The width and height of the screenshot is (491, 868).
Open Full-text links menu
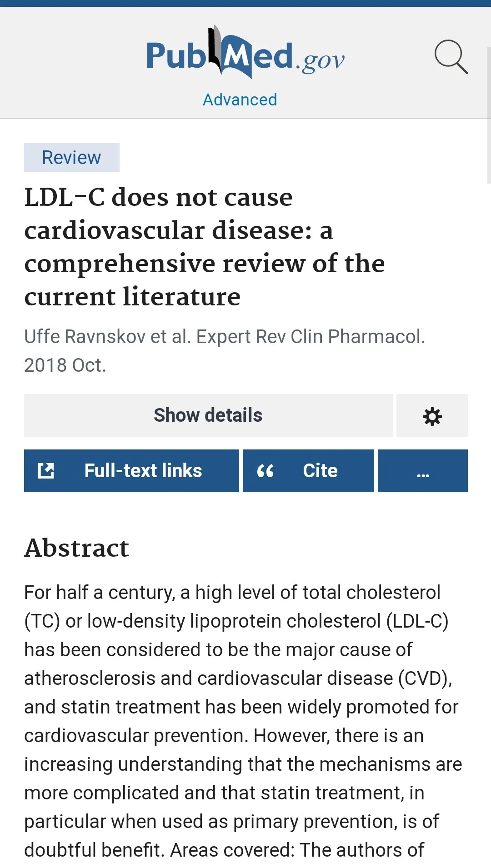(x=131, y=471)
